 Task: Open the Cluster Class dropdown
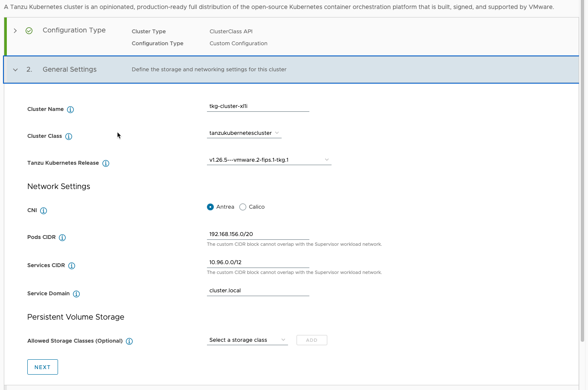(x=244, y=133)
